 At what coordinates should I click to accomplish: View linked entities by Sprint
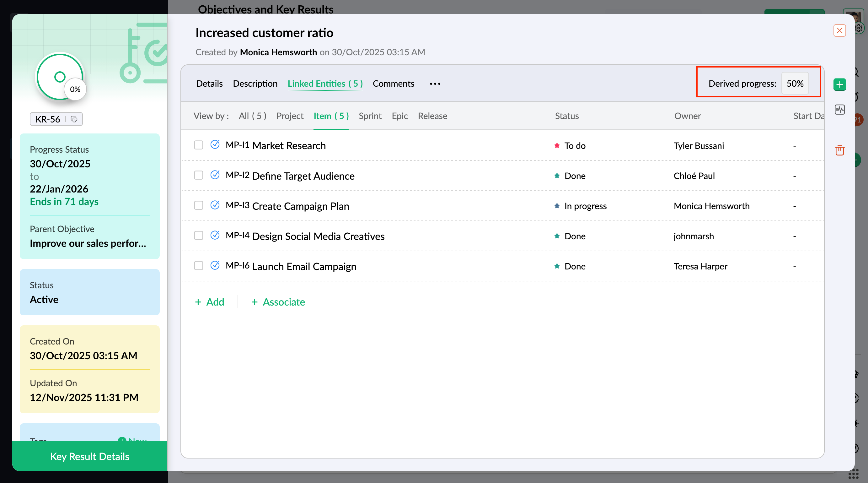(x=370, y=116)
